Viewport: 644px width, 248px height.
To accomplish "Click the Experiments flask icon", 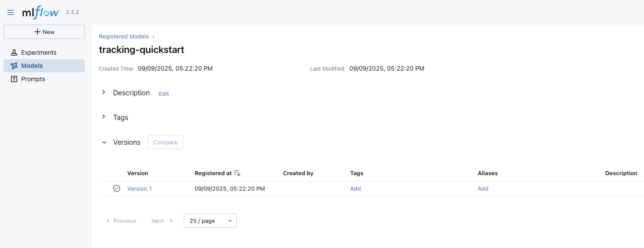I will (14, 53).
